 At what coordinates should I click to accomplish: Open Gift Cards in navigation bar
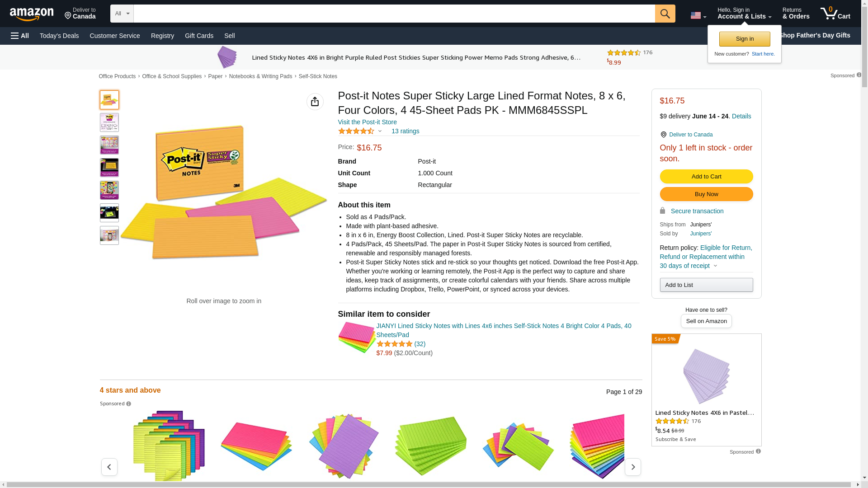point(199,36)
